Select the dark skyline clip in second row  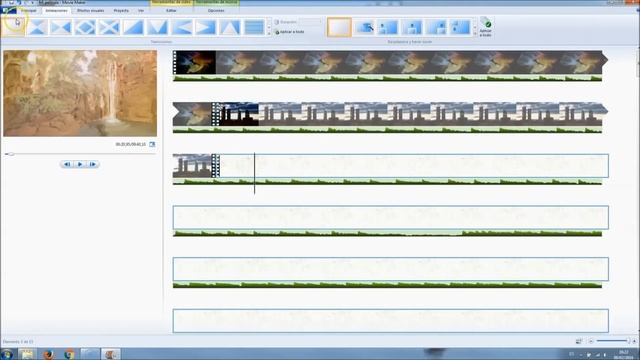point(235,114)
